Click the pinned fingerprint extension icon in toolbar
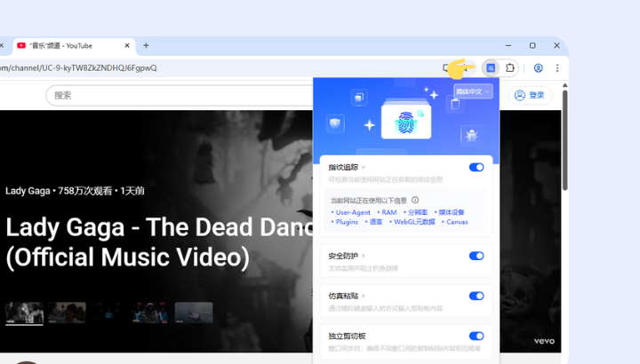The width and height of the screenshot is (640, 364). click(x=491, y=68)
